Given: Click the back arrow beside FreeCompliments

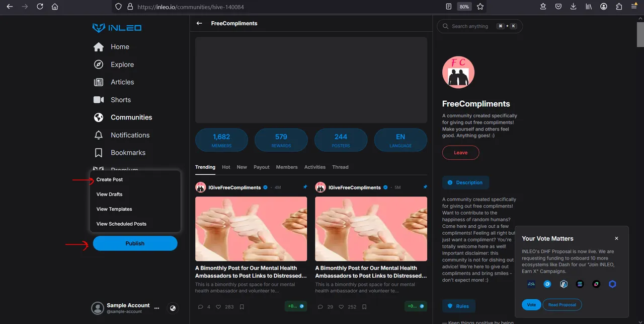Looking at the screenshot, I should [x=199, y=23].
